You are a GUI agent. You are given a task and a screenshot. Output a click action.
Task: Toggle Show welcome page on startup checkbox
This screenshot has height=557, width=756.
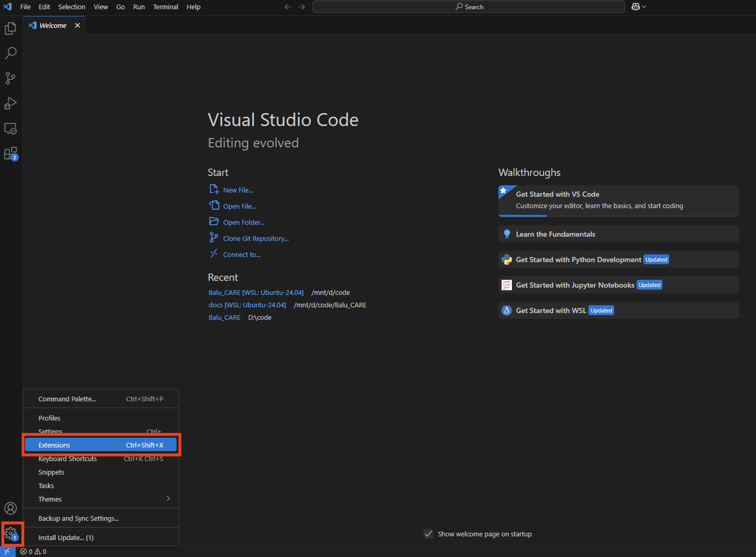[x=428, y=534]
